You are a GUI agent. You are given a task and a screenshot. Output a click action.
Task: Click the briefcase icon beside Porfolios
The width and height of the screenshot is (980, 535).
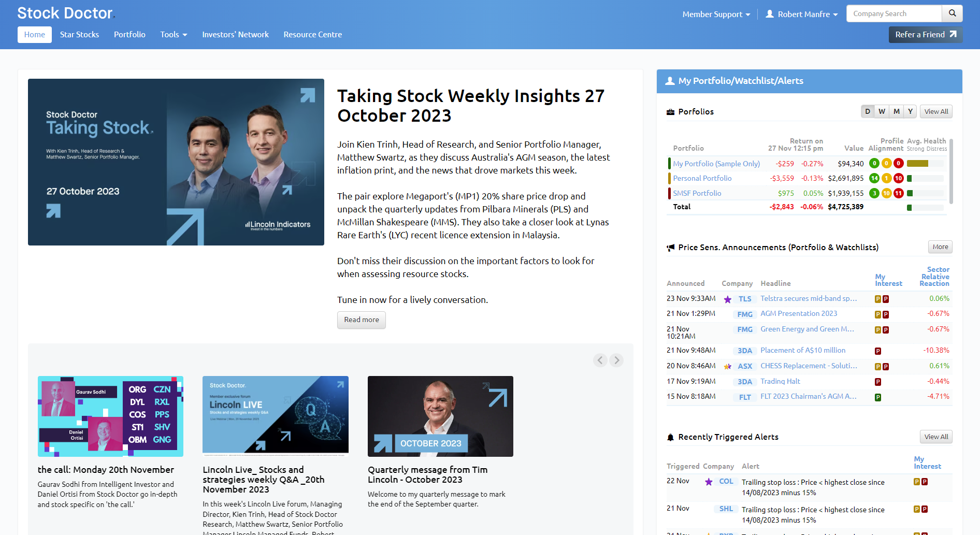(x=671, y=112)
